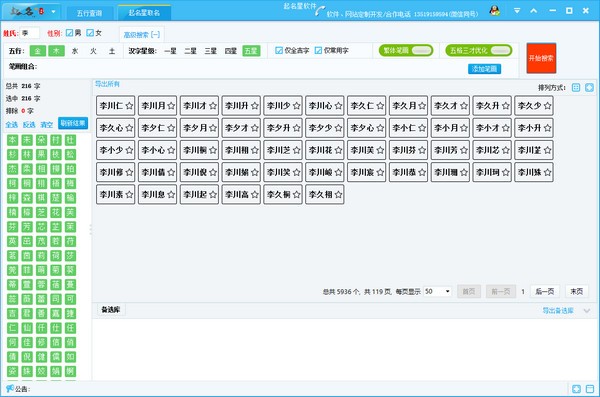
Task: Open the per-page count dropdown showing 50
Action: pos(437,292)
